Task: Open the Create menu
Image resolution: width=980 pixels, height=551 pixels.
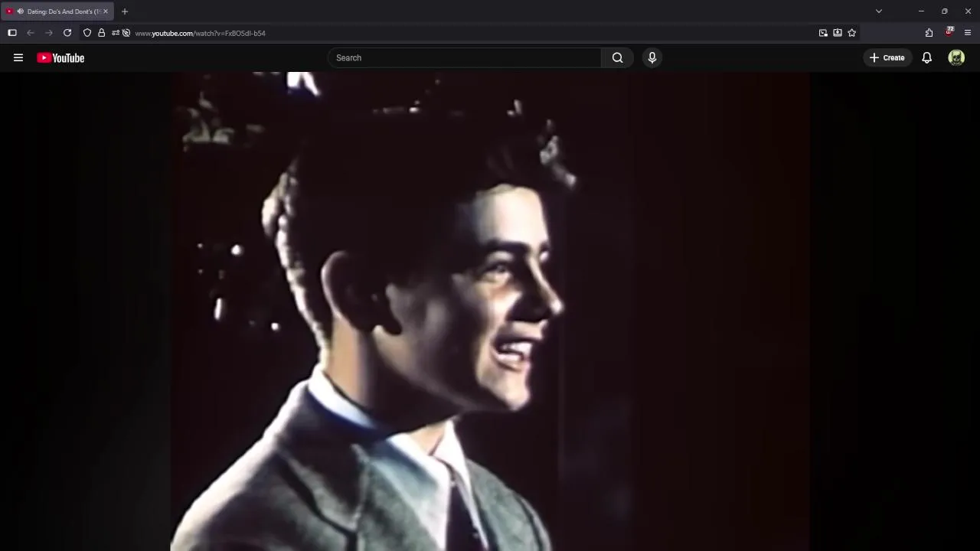Action: coord(887,58)
